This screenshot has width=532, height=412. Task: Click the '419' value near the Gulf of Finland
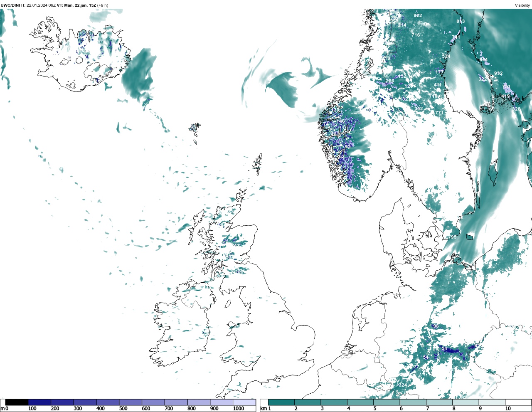coord(505,96)
